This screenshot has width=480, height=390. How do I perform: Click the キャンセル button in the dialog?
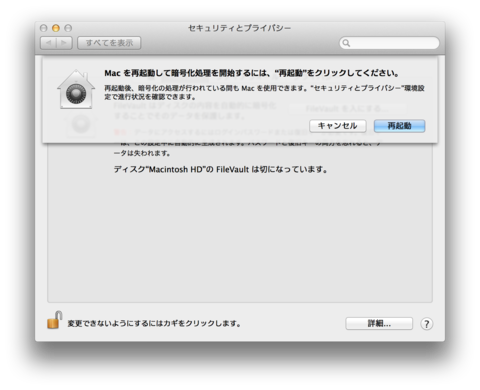click(338, 126)
